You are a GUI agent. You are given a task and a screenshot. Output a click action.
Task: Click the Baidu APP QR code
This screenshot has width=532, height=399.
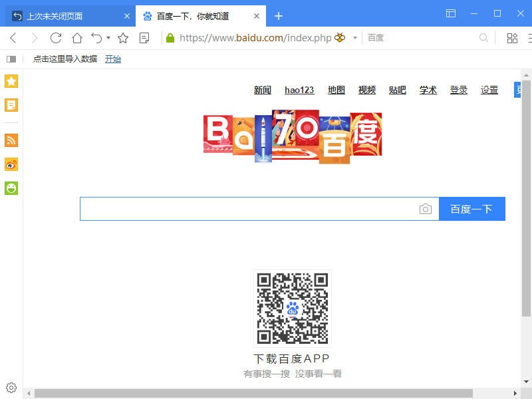pos(293,309)
